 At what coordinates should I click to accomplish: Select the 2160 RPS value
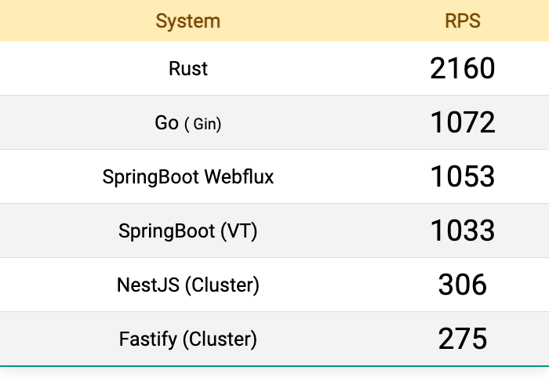463,68
